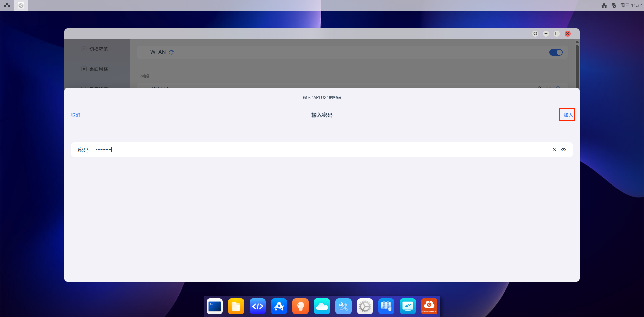The image size is (644, 317).
Task: Open the 切换壁纸 sidebar item
Action: 98,49
